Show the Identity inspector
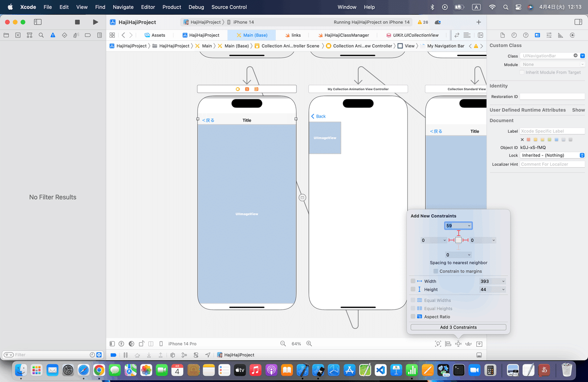This screenshot has height=382, width=588. [x=538, y=35]
